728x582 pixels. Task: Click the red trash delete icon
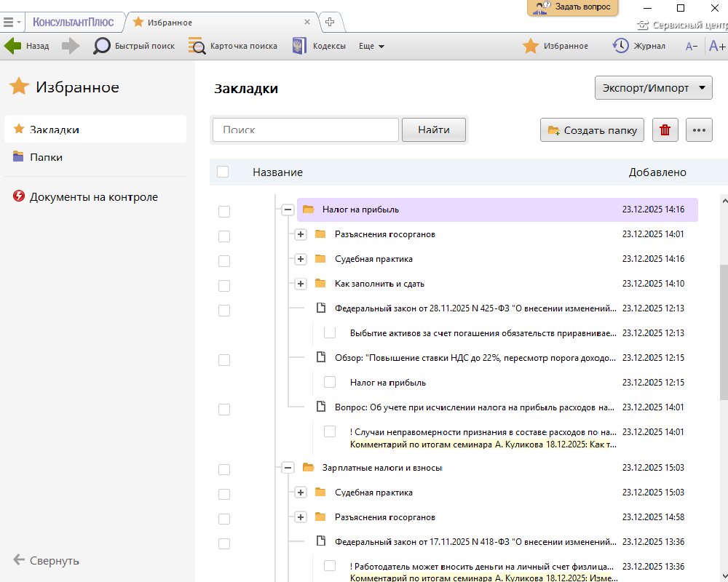pyautogui.click(x=665, y=130)
